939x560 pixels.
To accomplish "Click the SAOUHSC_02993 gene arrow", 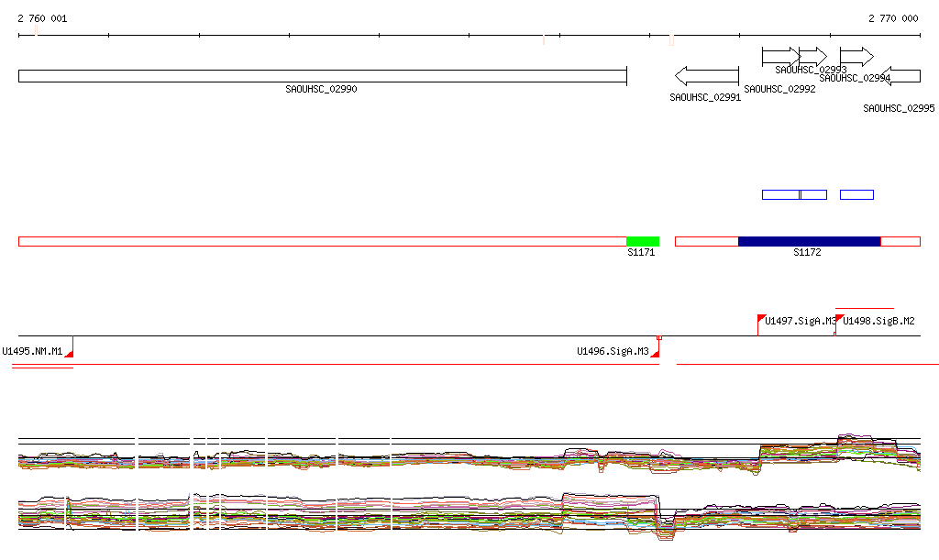I will coord(813,57).
